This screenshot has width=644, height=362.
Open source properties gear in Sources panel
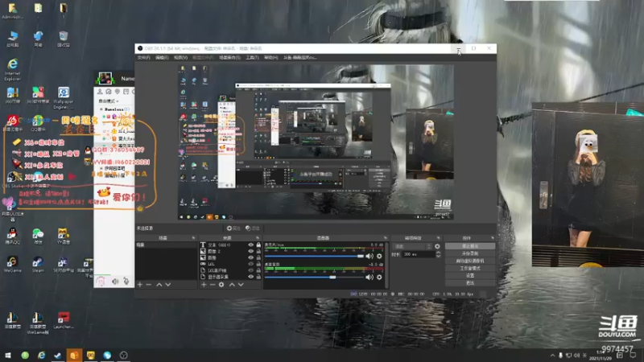[221, 285]
